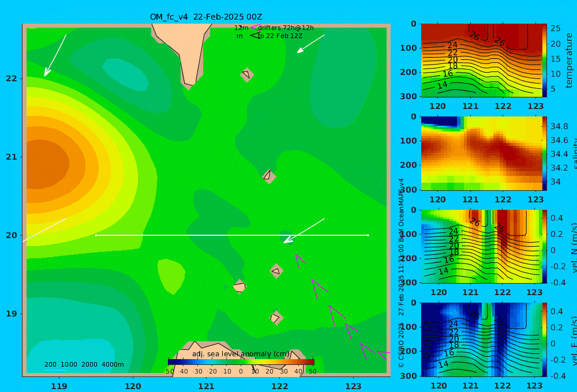Click the white arrow in the upper-right ocean
Viewport: 577px width, 392px height.
311,44
